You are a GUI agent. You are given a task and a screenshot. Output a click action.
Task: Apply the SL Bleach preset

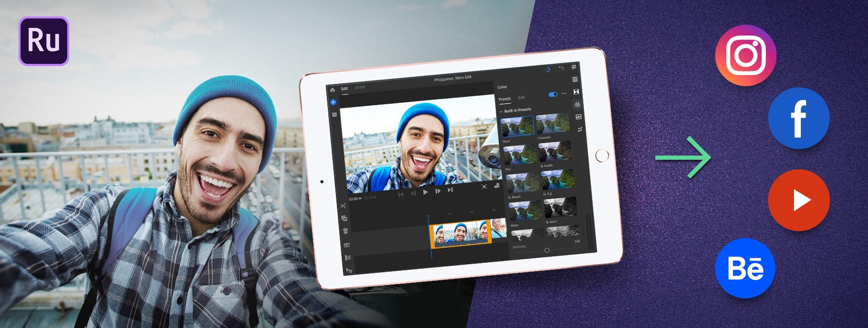click(x=523, y=182)
